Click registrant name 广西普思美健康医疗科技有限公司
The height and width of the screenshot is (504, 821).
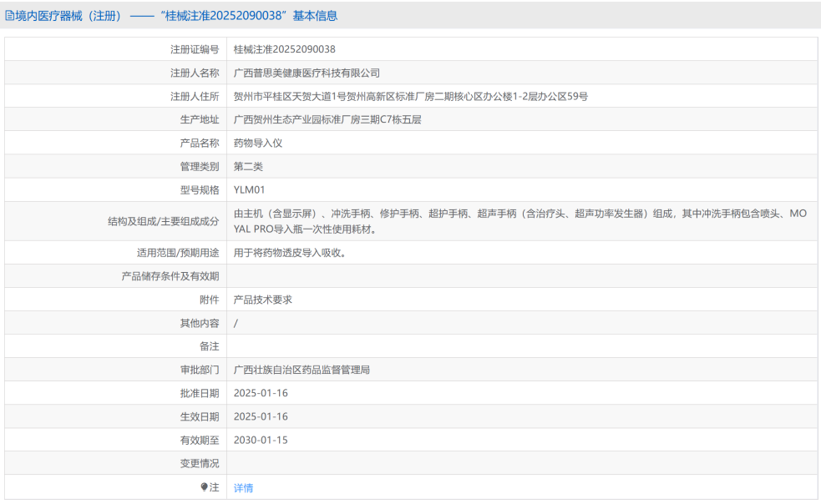click(x=307, y=73)
